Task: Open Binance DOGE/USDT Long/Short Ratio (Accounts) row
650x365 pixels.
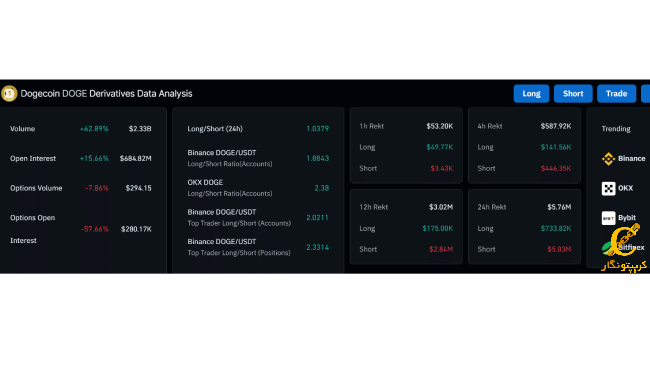Action: click(258, 158)
